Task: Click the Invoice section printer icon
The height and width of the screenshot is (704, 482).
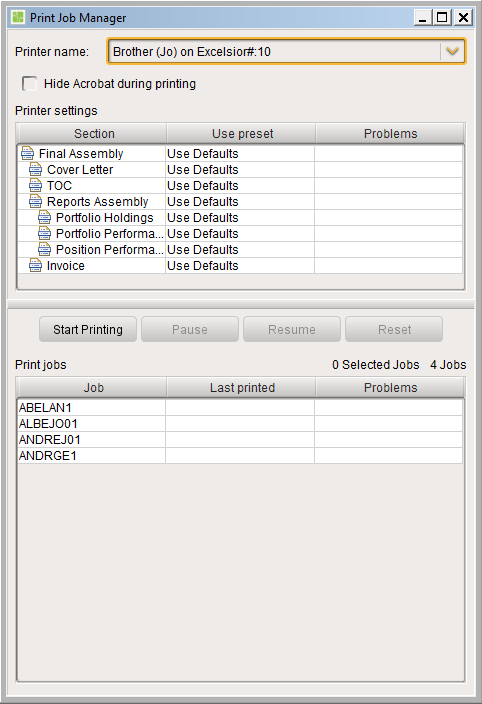Action: click(35, 266)
